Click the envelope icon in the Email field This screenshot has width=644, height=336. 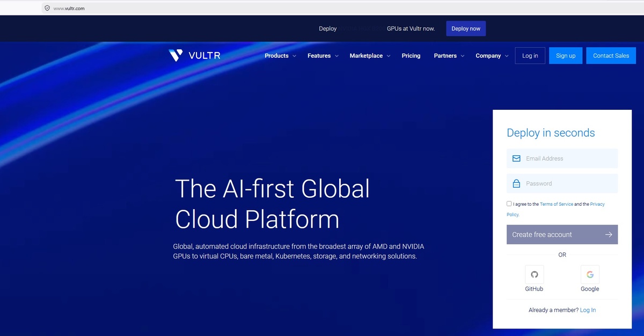coord(516,159)
